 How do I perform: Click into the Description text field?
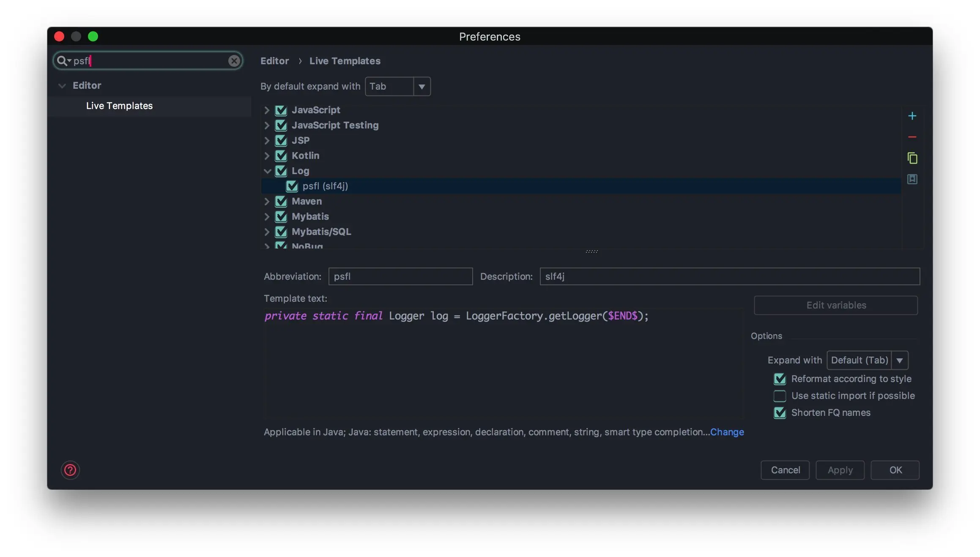(729, 276)
